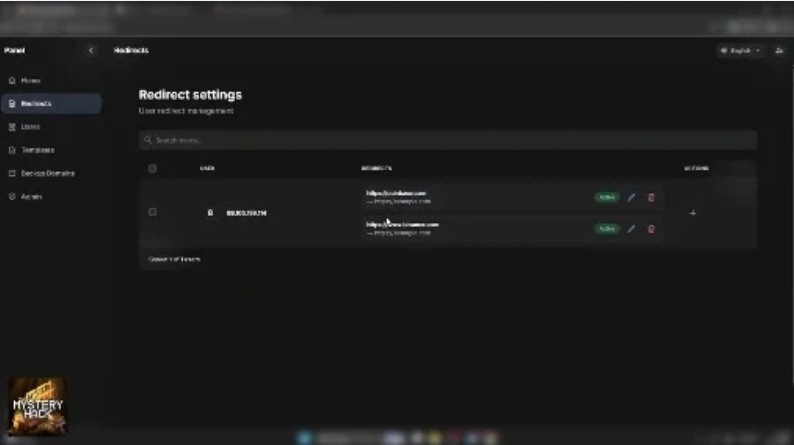The image size is (794, 445).
Task: Open the English language dropdown
Action: [740, 51]
